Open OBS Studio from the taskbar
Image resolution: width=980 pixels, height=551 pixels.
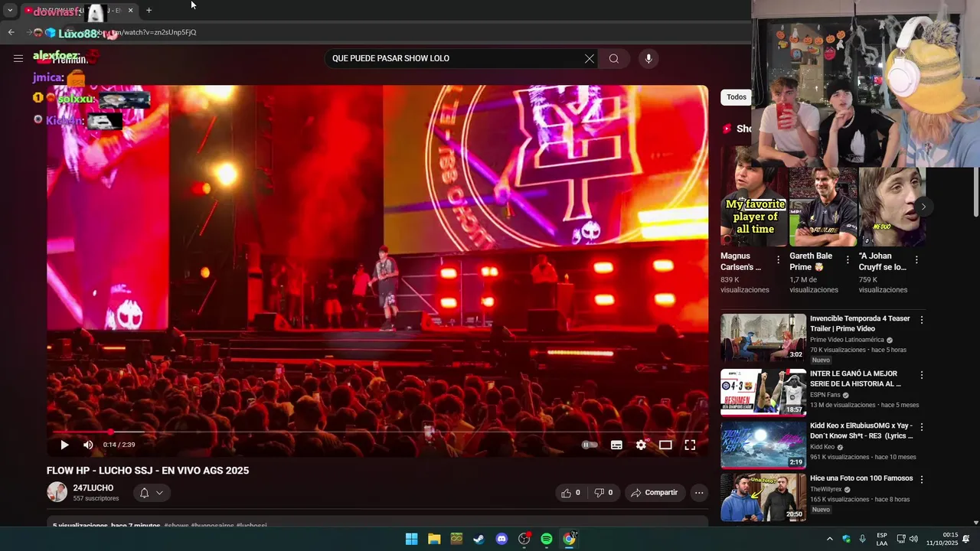(524, 539)
